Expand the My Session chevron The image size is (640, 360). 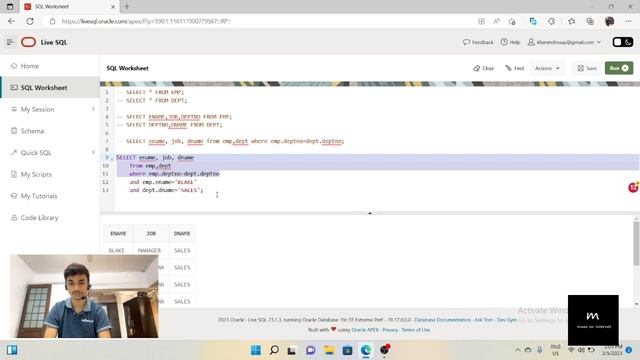tap(93, 109)
